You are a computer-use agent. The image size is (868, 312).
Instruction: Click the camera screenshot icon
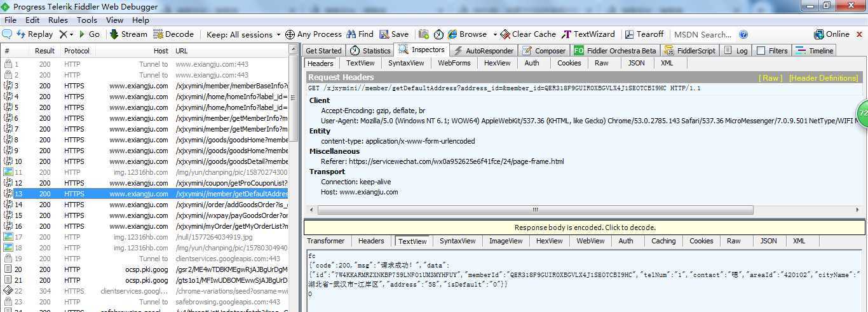coord(423,34)
